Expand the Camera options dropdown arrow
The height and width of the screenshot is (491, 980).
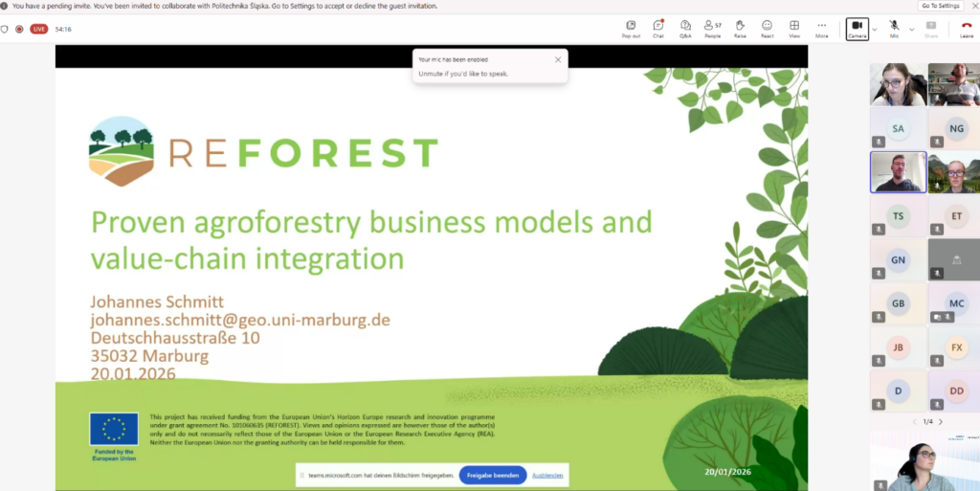875,29
